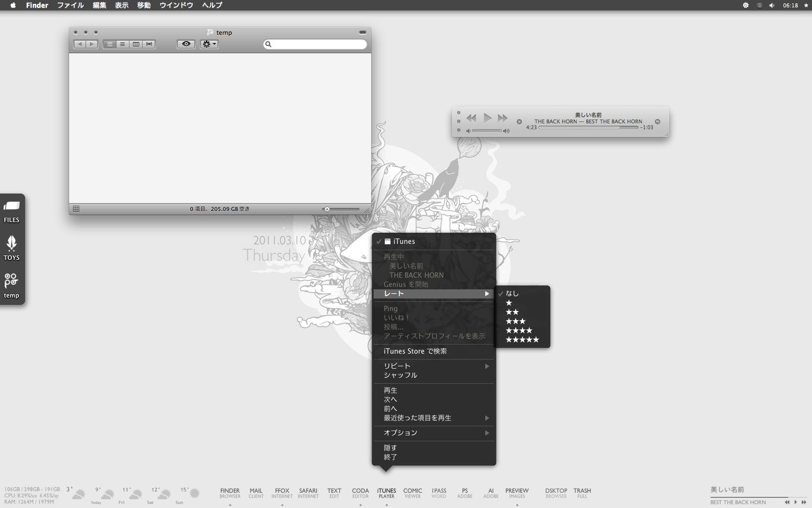Go back in the temp Finder window

(x=80, y=44)
